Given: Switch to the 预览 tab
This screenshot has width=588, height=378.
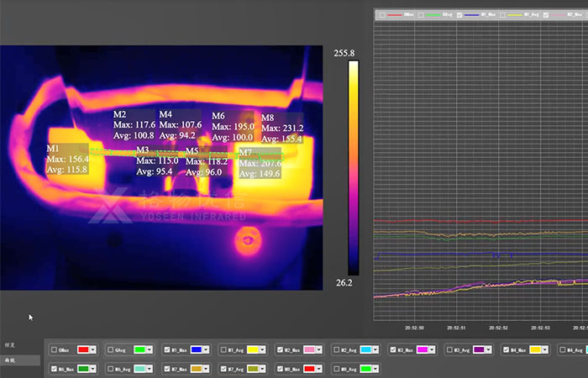Looking at the screenshot, I should pos(10,345).
